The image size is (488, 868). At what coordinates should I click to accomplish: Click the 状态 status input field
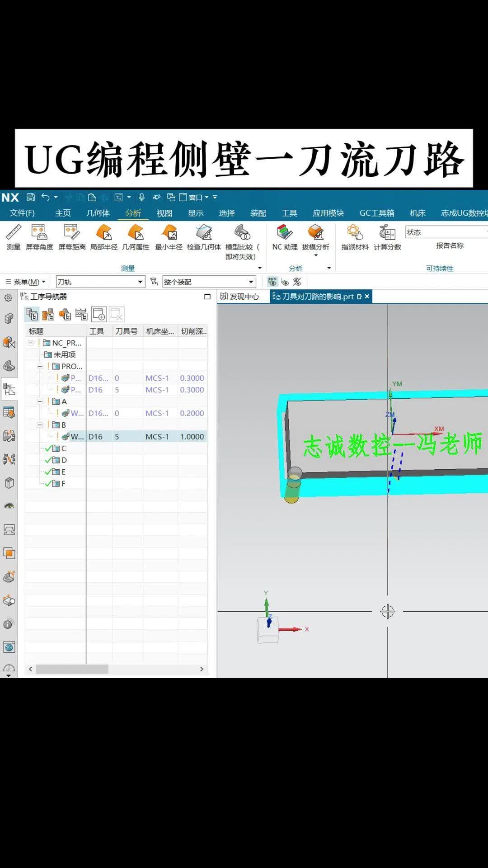tap(446, 232)
